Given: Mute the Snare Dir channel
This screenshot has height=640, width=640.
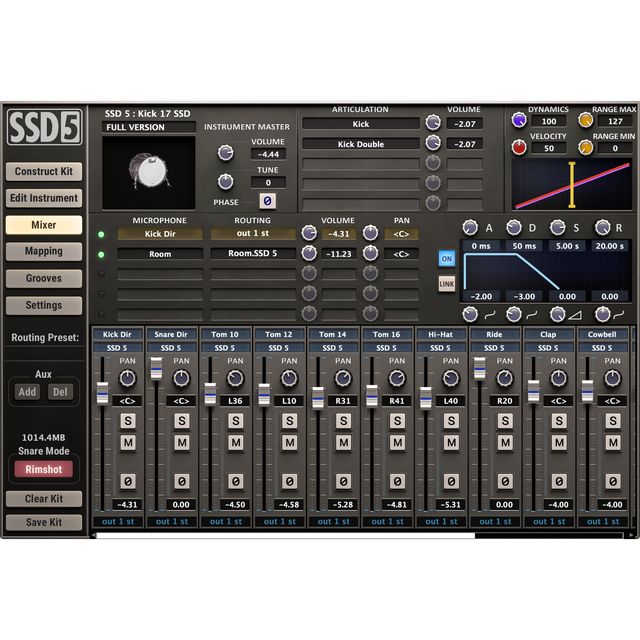Looking at the screenshot, I should (x=182, y=442).
